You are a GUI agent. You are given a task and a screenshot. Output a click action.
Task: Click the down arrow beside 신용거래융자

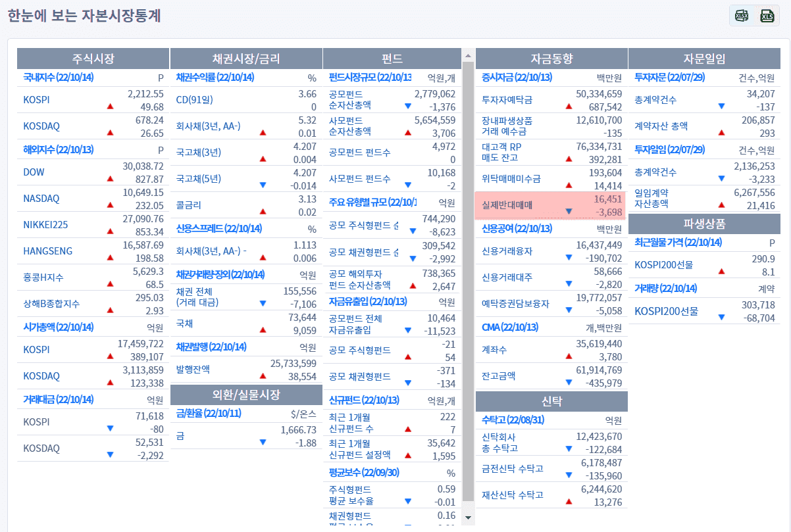[x=569, y=258]
